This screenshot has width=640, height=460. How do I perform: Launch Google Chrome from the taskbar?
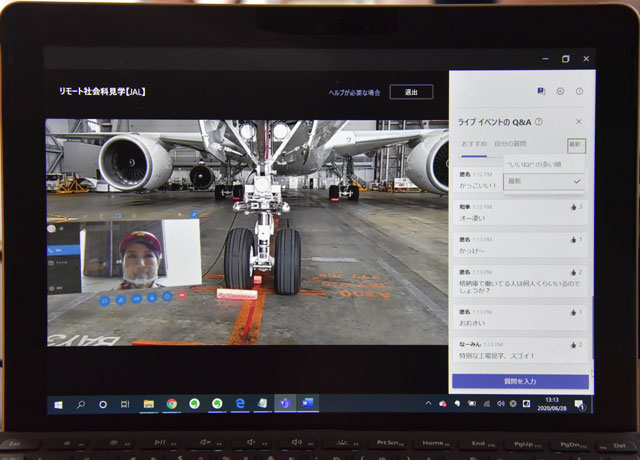click(172, 403)
